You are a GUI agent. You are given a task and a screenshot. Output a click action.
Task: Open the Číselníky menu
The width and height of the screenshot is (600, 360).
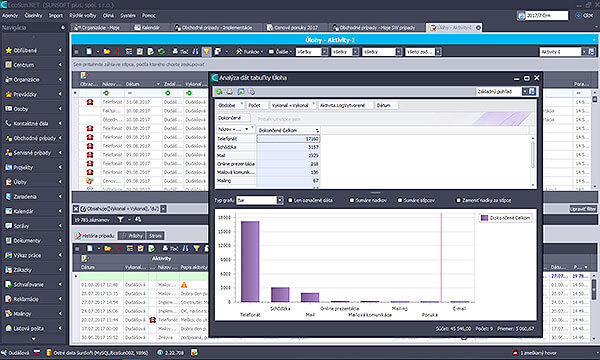tap(33, 16)
